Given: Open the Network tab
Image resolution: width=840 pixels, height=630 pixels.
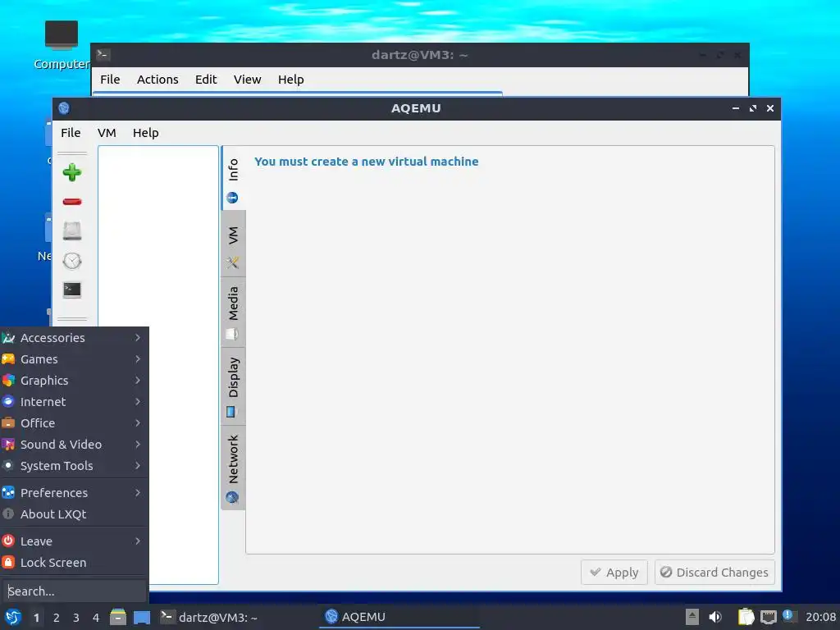Looking at the screenshot, I should pyautogui.click(x=233, y=468).
